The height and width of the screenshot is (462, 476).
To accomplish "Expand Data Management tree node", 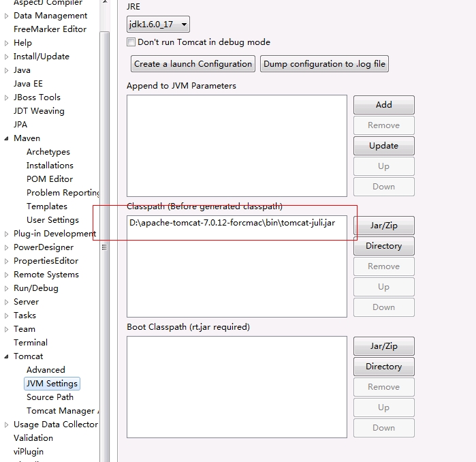I will 6,16.
